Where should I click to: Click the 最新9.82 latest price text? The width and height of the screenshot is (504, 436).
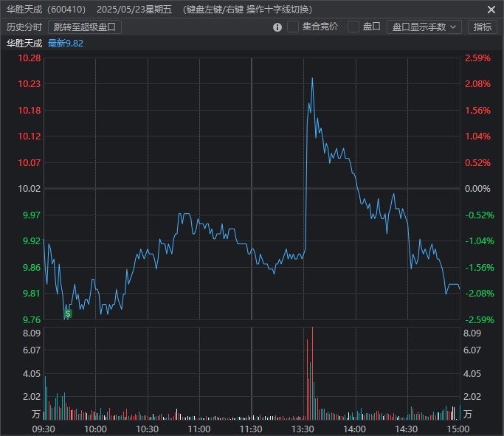pos(66,43)
